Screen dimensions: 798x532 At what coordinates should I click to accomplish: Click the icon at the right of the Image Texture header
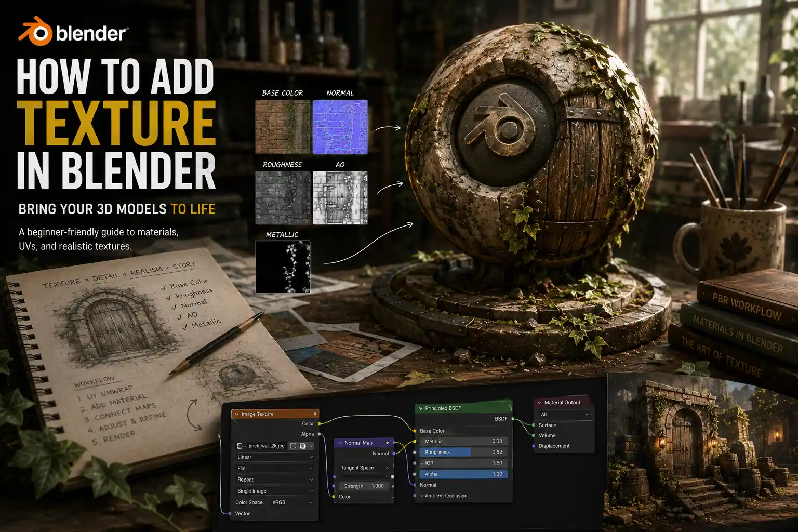[x=315, y=414]
